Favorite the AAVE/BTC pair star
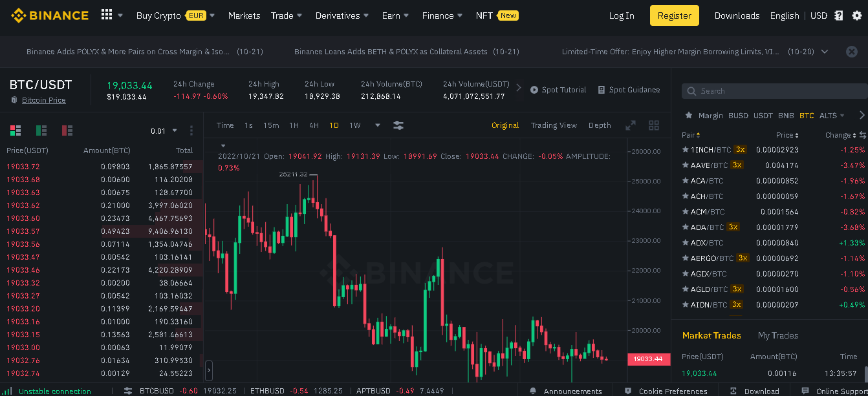 tap(686, 165)
